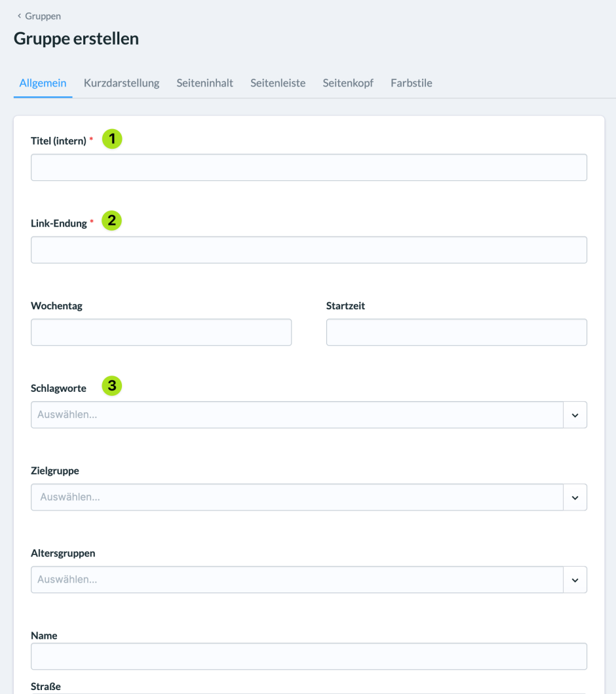
Task: Focus the Titel (intern) text field
Action: [309, 167]
